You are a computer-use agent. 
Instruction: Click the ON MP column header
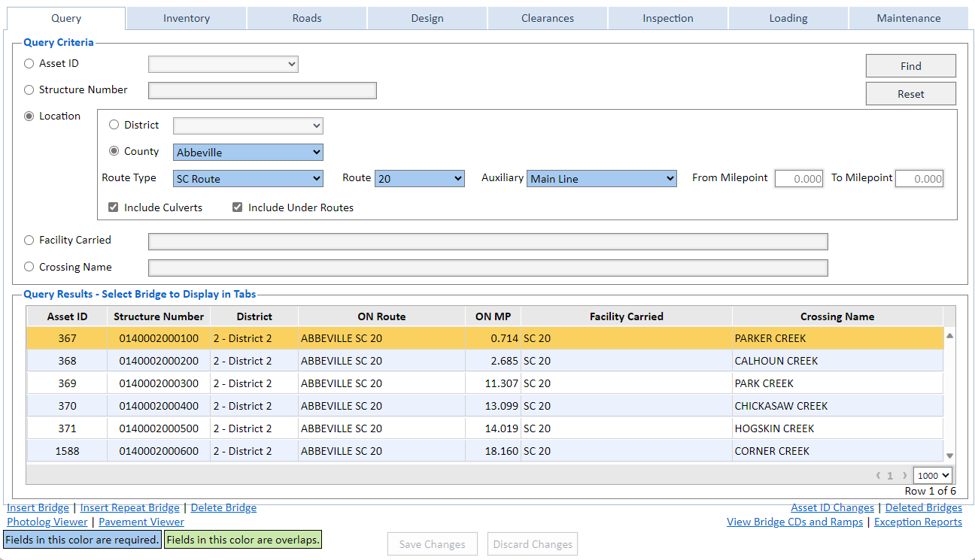point(493,316)
